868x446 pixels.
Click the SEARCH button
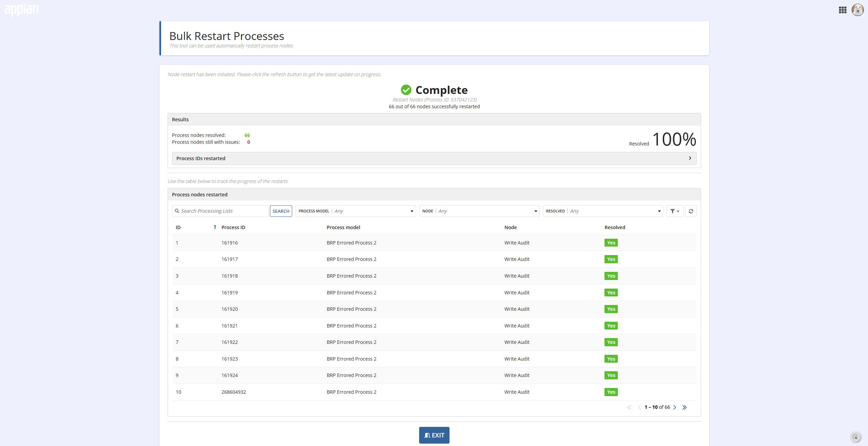(x=281, y=211)
